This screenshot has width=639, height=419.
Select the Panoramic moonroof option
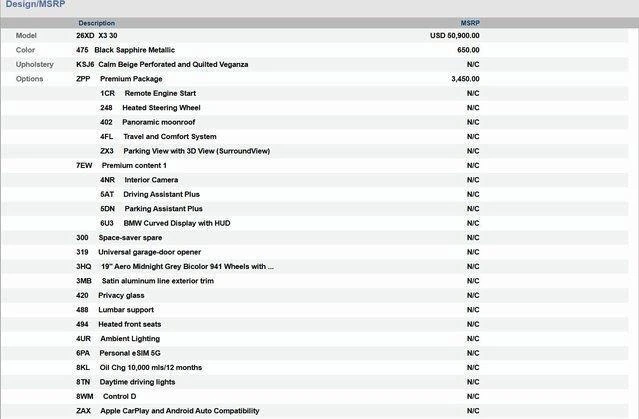tap(150, 122)
